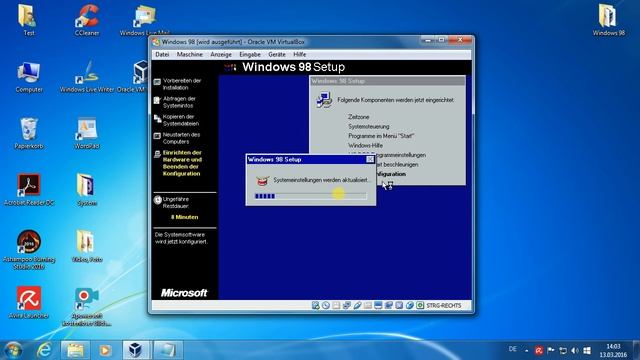Select the Acrobat Reader DC desktop shortcut
This screenshot has width=640, height=360.
coord(29,190)
